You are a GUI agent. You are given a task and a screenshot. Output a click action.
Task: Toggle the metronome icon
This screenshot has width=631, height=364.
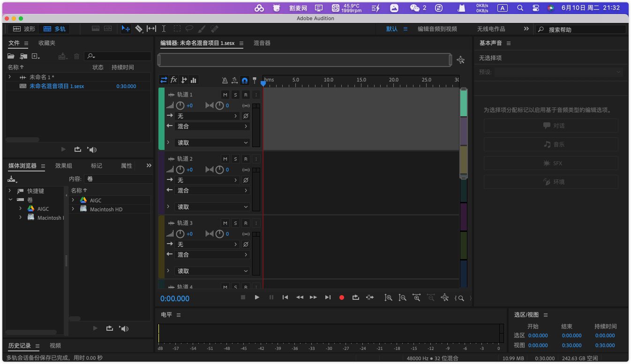click(x=225, y=80)
